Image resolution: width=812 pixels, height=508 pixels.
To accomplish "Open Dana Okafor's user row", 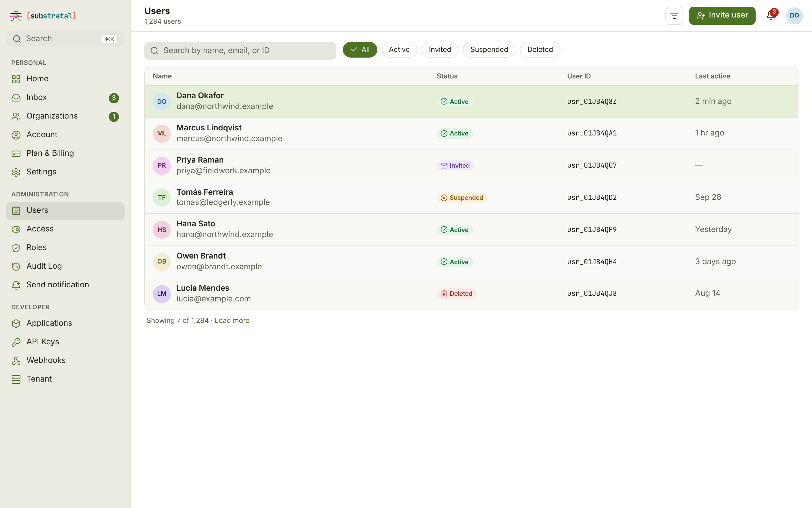I will point(471,102).
